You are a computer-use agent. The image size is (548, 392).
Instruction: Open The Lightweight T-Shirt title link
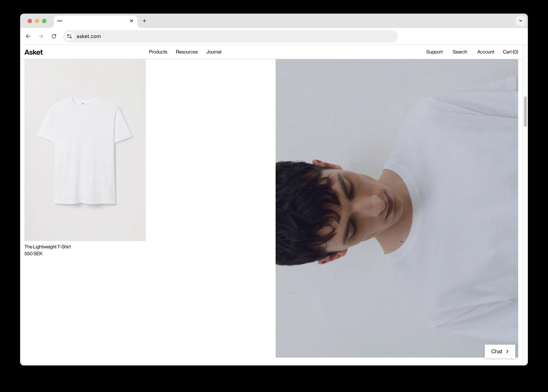coord(48,247)
